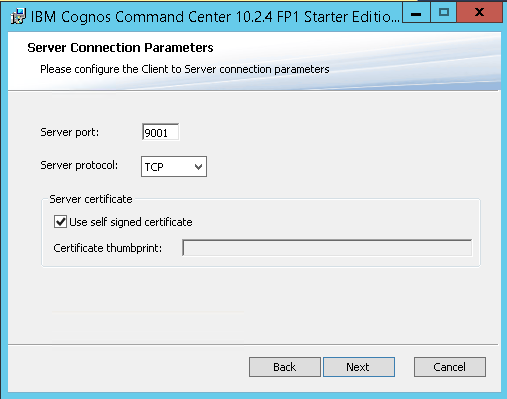Image resolution: width=507 pixels, height=399 pixels.
Task: Uncheck Use self signed certificate
Action: click(60, 222)
